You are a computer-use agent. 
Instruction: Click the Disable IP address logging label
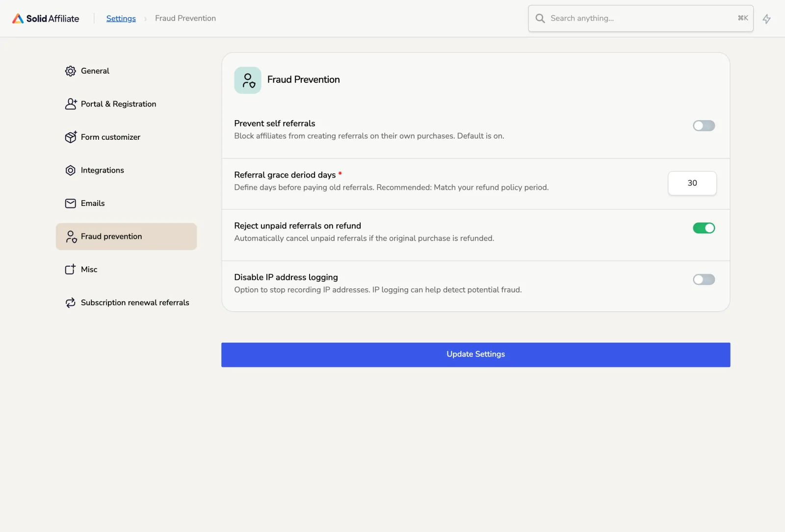pyautogui.click(x=286, y=278)
